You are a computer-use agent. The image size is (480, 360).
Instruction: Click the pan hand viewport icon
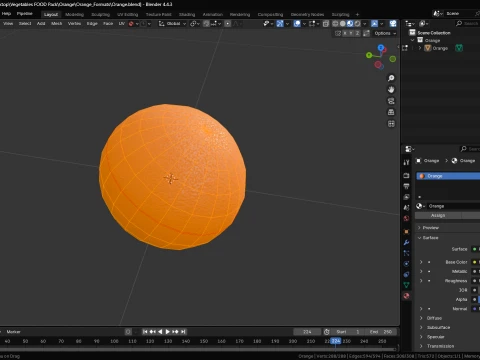click(391, 89)
